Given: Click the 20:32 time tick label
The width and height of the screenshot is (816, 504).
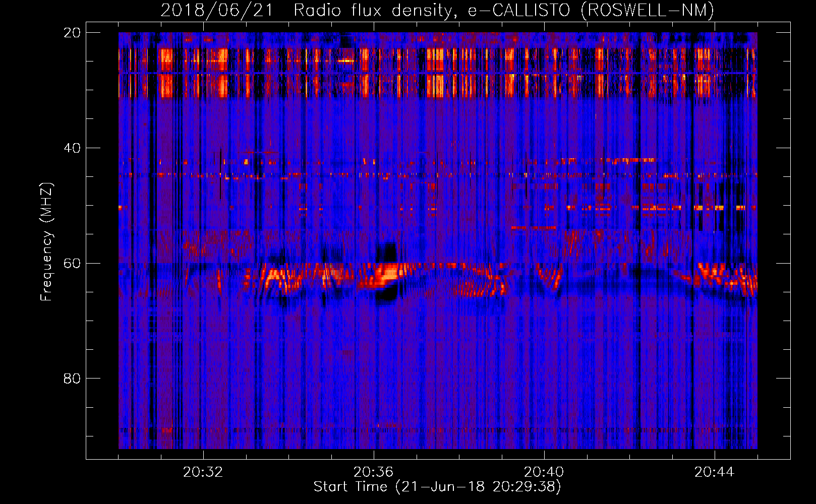Looking at the screenshot, I should click(x=203, y=472).
